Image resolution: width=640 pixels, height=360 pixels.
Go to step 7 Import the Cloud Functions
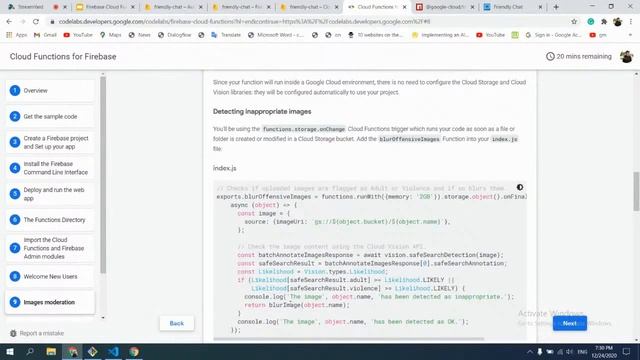50,248
